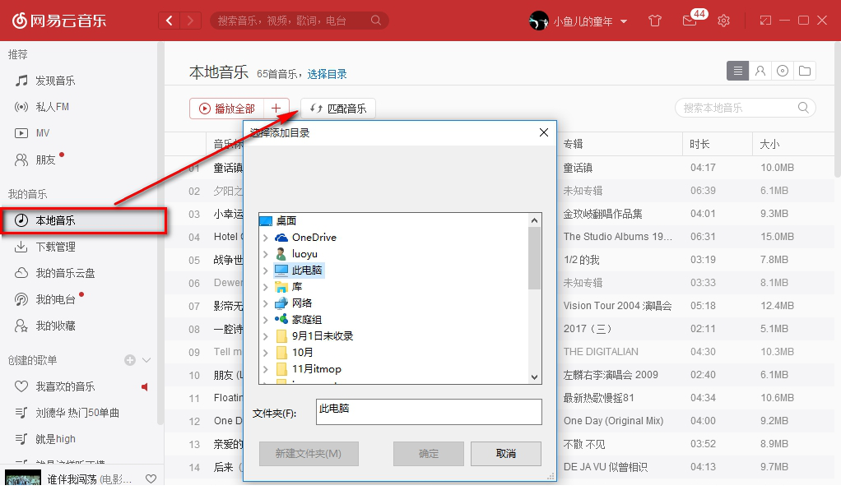Click Match Music (匹配音乐) button
841x504 pixels.
(338, 109)
